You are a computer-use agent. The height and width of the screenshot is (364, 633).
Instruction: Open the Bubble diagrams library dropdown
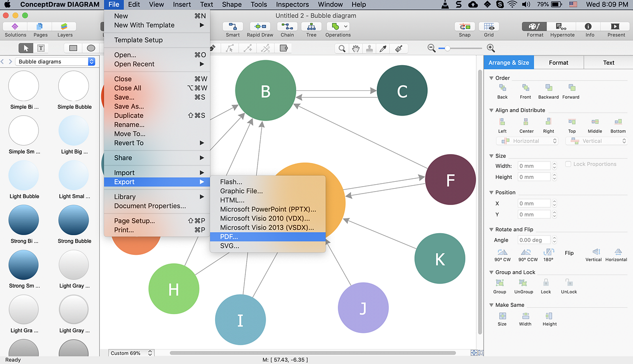[x=91, y=62]
